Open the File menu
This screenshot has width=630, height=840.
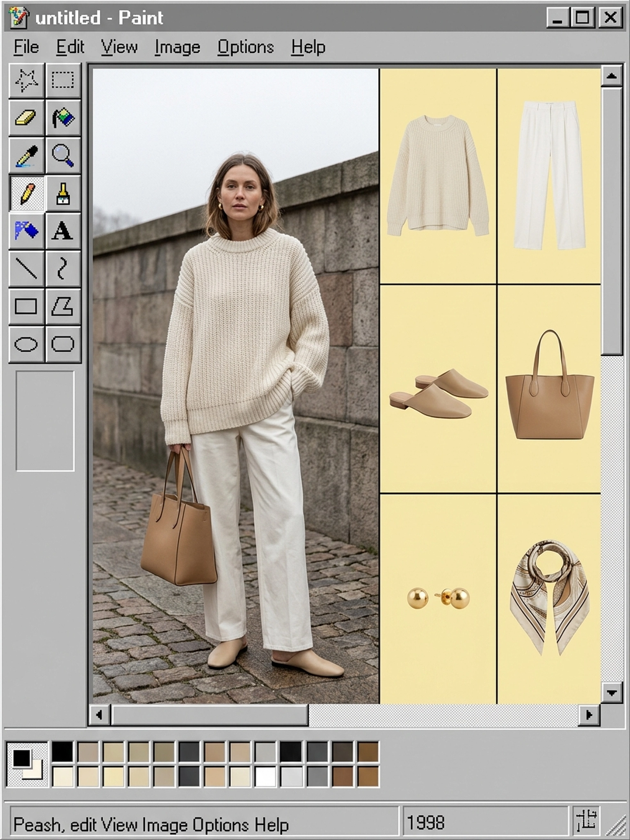tap(26, 47)
